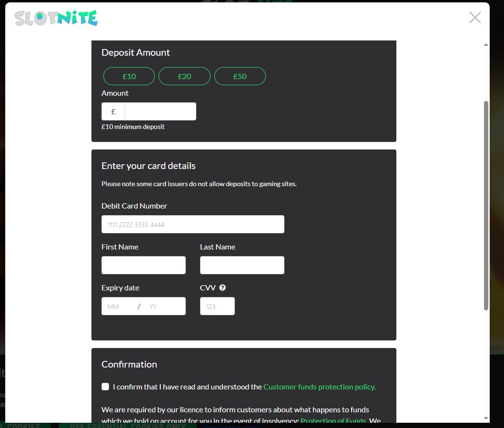
Task: Click the Last Name input box
Action: point(242,265)
